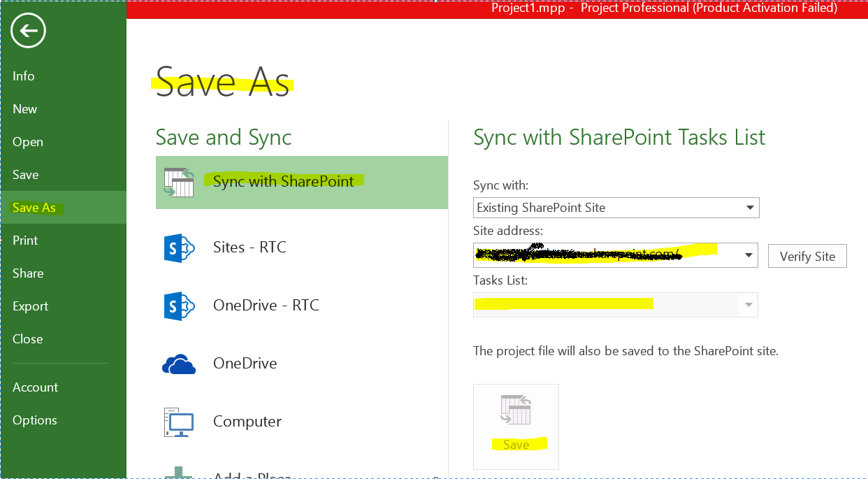
Task: Pick the OneDrive - RTC SharePoint icon
Action: [179, 306]
